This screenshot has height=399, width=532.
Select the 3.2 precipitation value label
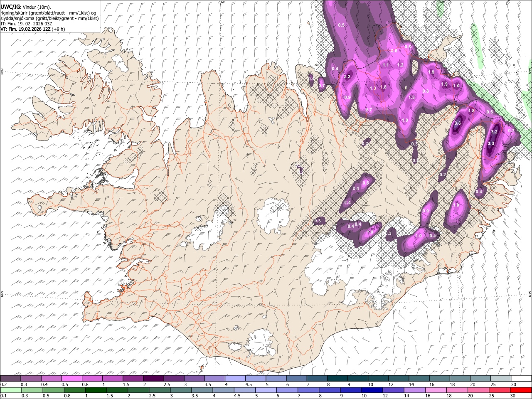pos(494,132)
